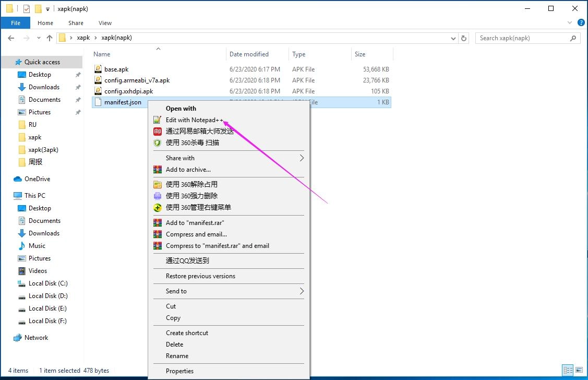This screenshot has height=380, width=588.
Task: Expand the Share with submenu
Action: [179, 158]
